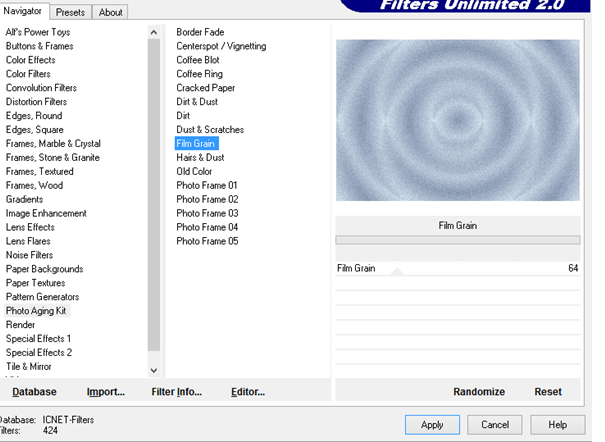Select Frames, Wood category
Screen dimensions: 605x442
(x=34, y=185)
